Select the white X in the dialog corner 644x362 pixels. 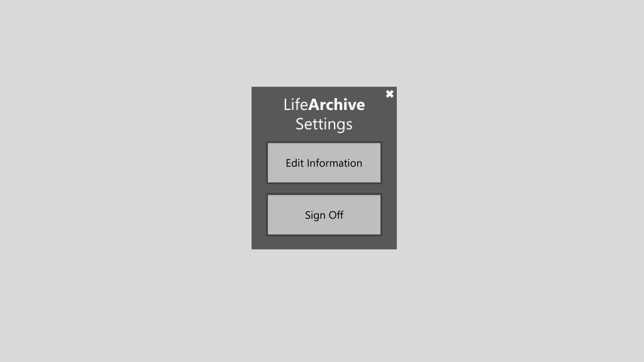(x=389, y=94)
